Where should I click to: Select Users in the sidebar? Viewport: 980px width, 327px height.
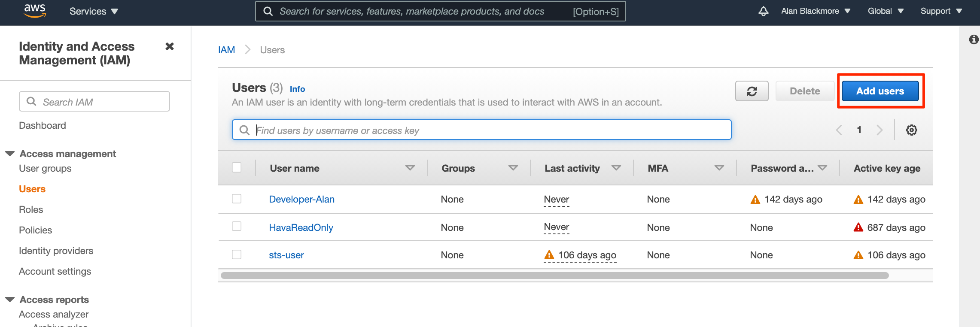tap(32, 189)
